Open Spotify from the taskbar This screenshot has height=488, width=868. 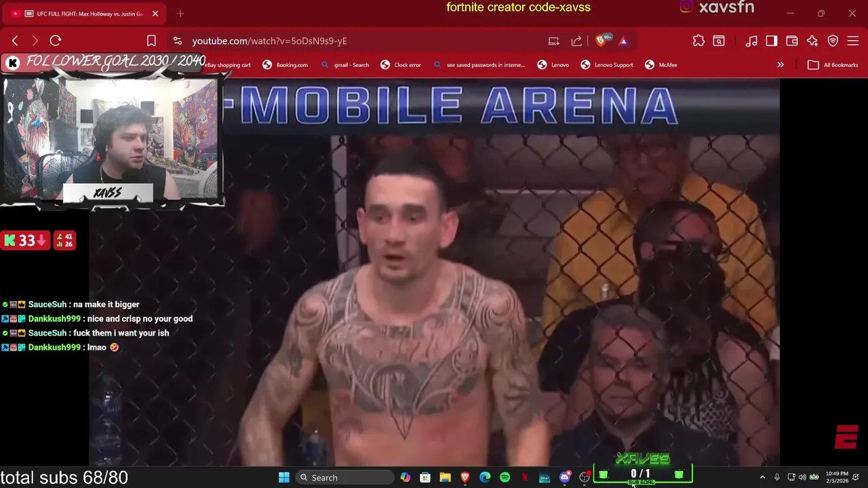[x=505, y=478]
